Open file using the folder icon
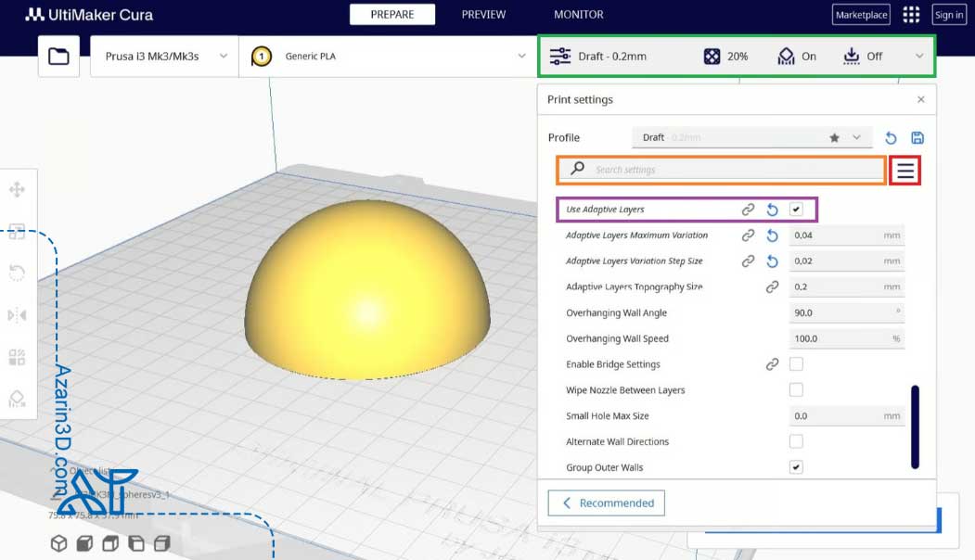975x560 pixels. point(58,57)
